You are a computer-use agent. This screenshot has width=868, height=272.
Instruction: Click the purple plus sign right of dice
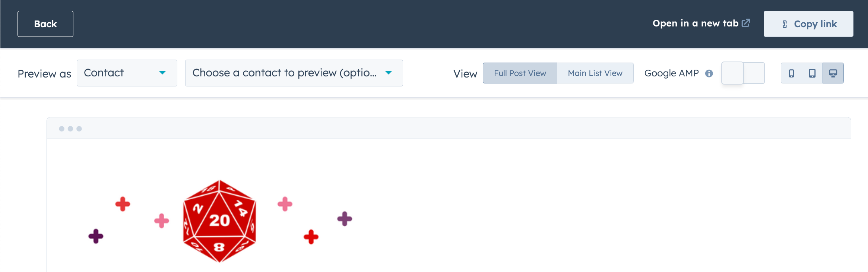(345, 219)
